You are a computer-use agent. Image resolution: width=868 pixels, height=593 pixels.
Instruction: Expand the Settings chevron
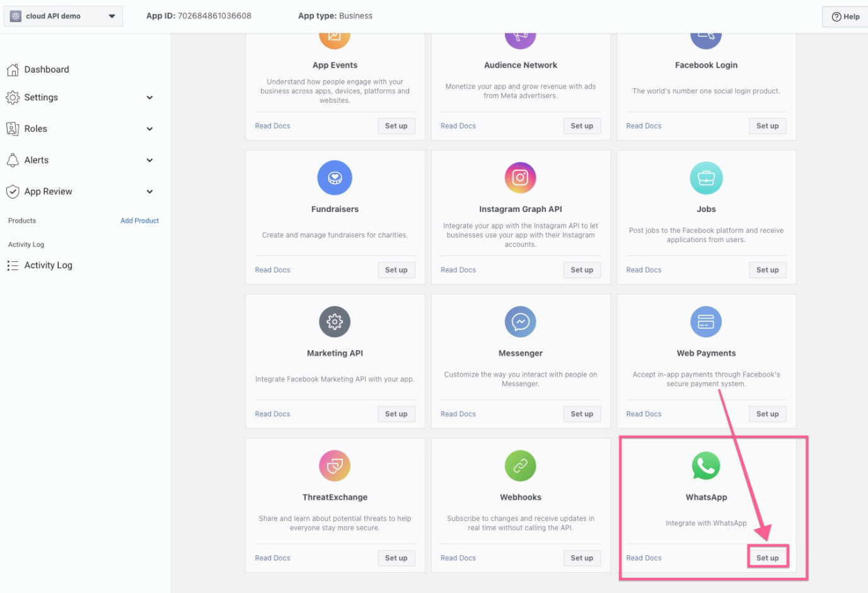pos(149,97)
